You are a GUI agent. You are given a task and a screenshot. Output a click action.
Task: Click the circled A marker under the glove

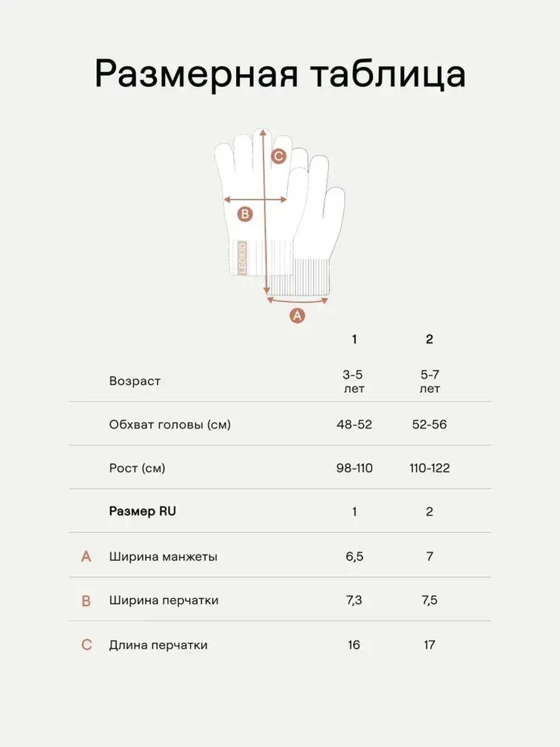(x=297, y=315)
